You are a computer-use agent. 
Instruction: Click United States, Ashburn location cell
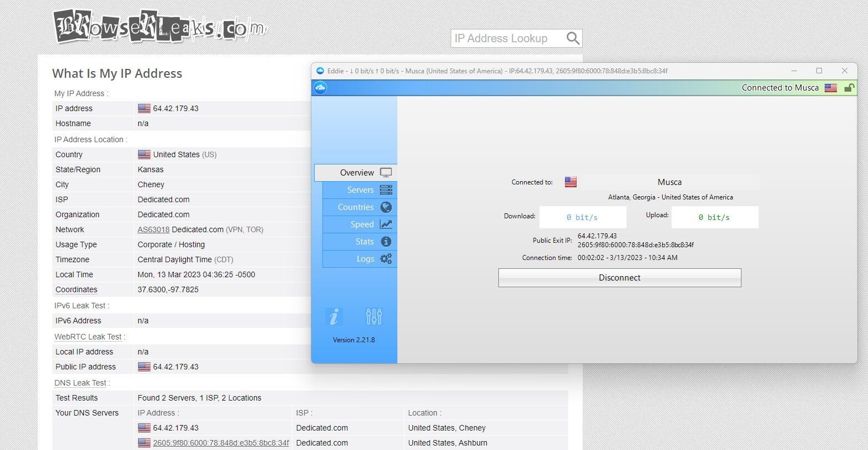(448, 443)
